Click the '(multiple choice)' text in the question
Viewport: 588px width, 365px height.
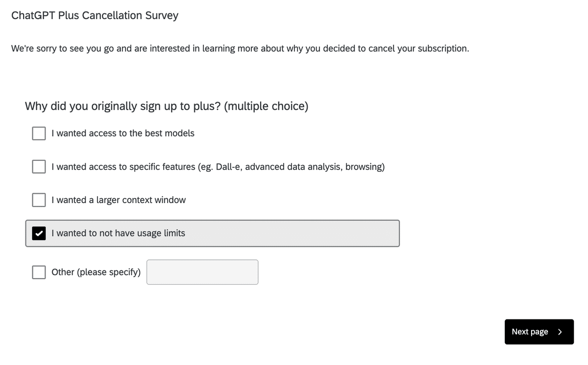(x=266, y=106)
